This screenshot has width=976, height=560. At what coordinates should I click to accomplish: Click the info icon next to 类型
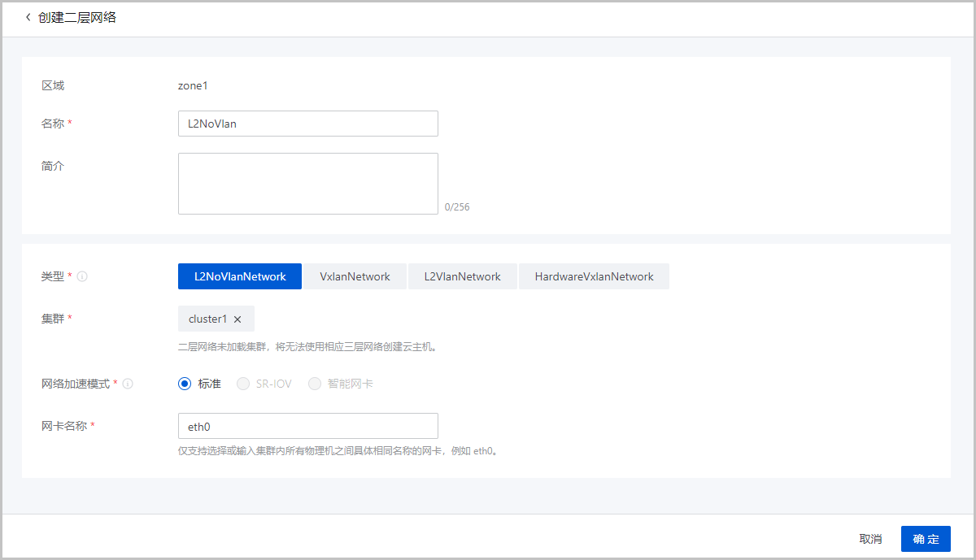point(82,276)
